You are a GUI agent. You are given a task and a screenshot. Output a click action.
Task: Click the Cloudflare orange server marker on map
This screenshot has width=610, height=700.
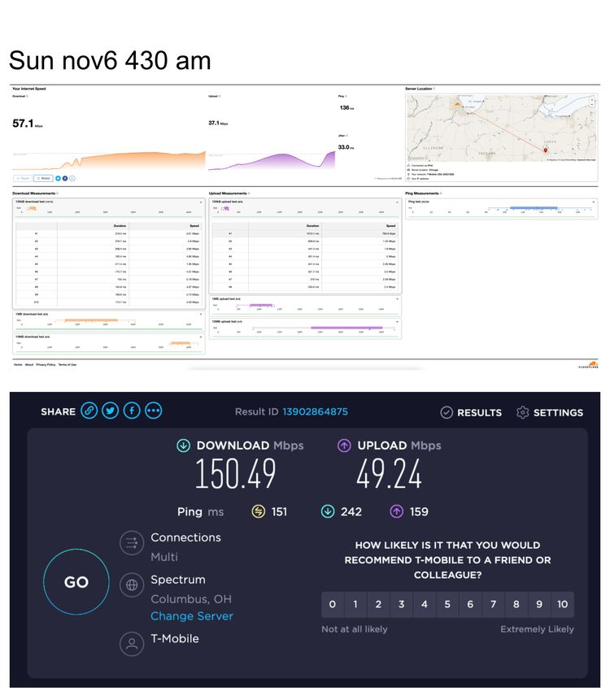pos(457,104)
